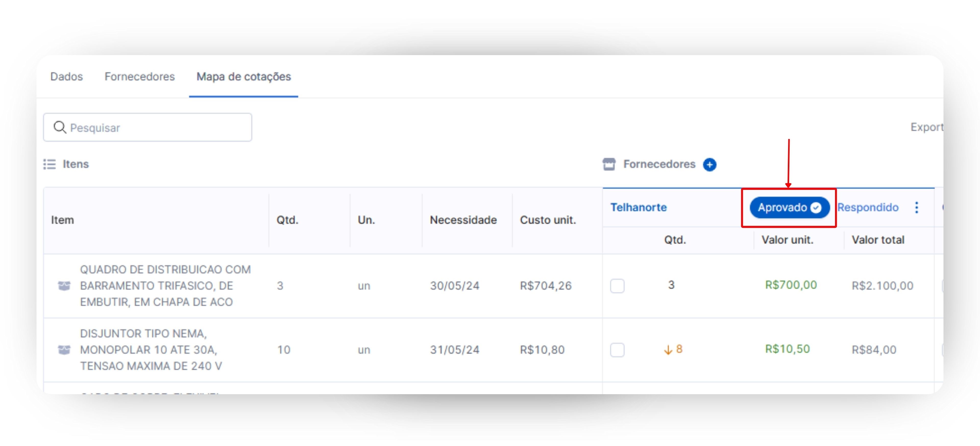Open Telhanorte three-dot options menu
980x446 pixels.
point(916,208)
